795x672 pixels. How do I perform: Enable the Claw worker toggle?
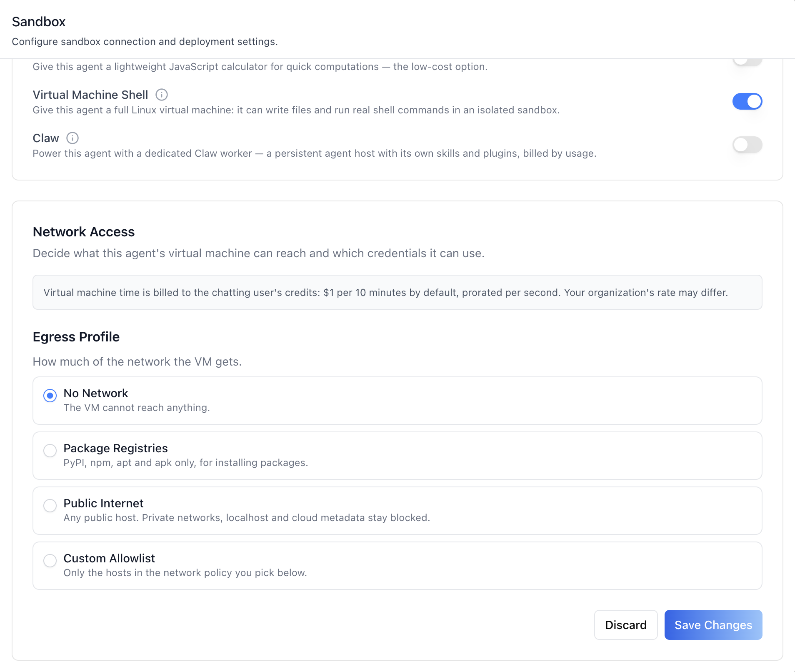pos(747,145)
